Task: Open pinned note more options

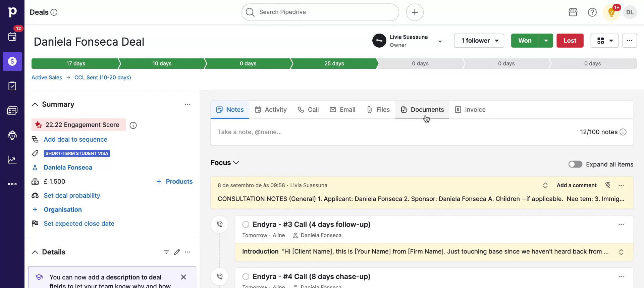Action: pyautogui.click(x=621, y=185)
